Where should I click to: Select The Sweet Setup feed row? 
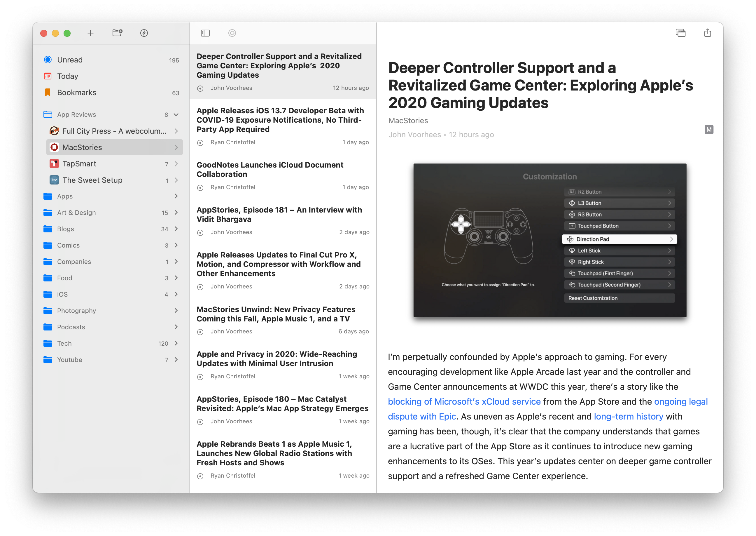pyautogui.click(x=114, y=180)
